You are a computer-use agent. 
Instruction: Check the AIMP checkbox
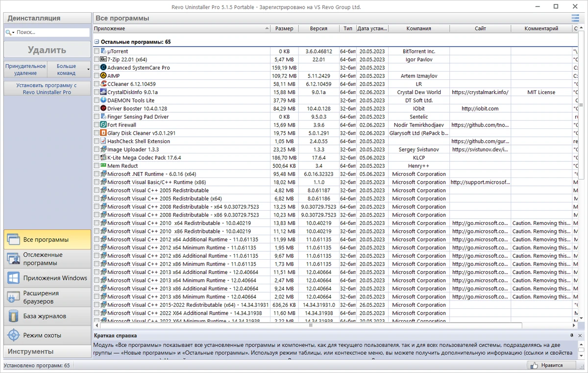click(x=97, y=76)
